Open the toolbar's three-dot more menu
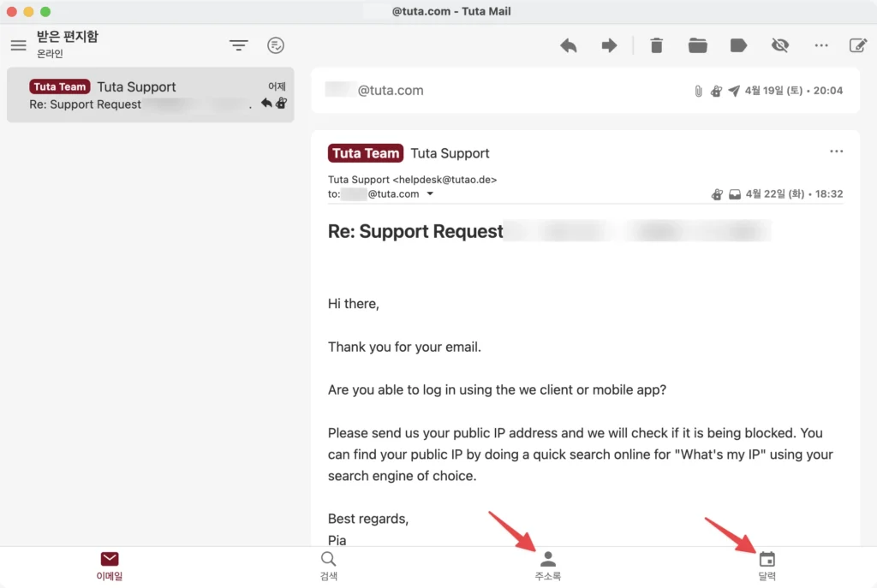The width and height of the screenshot is (877, 588). 821,45
